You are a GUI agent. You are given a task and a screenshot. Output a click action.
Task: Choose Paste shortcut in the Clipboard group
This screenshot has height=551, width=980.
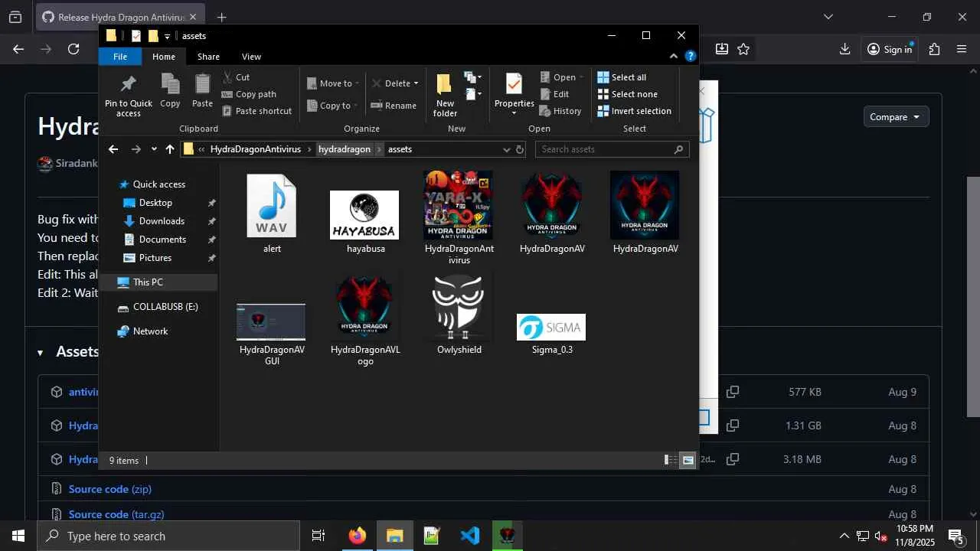(x=256, y=111)
